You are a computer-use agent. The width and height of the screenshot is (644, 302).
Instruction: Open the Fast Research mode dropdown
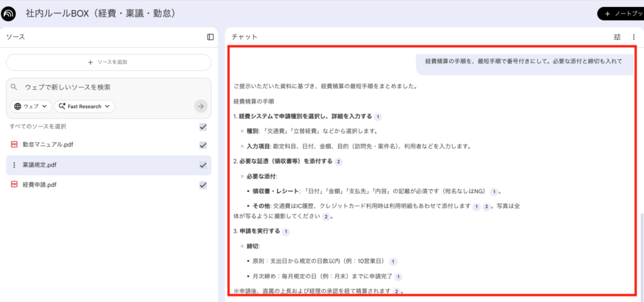(84, 106)
